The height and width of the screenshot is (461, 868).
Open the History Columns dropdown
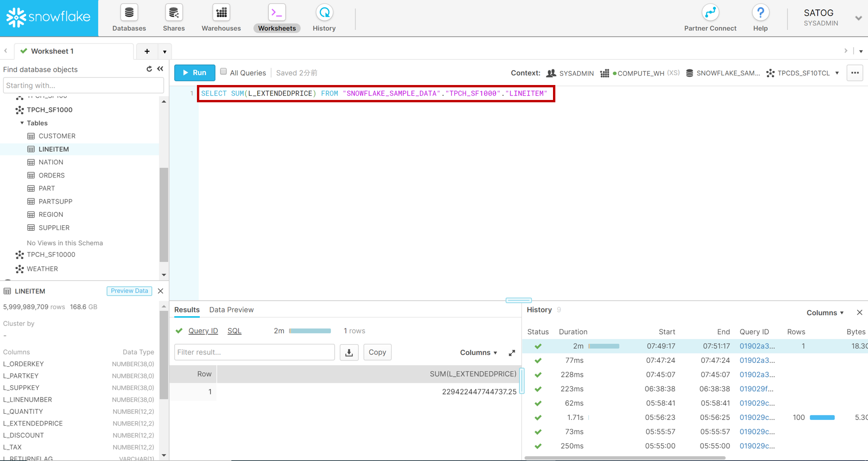[x=825, y=312]
